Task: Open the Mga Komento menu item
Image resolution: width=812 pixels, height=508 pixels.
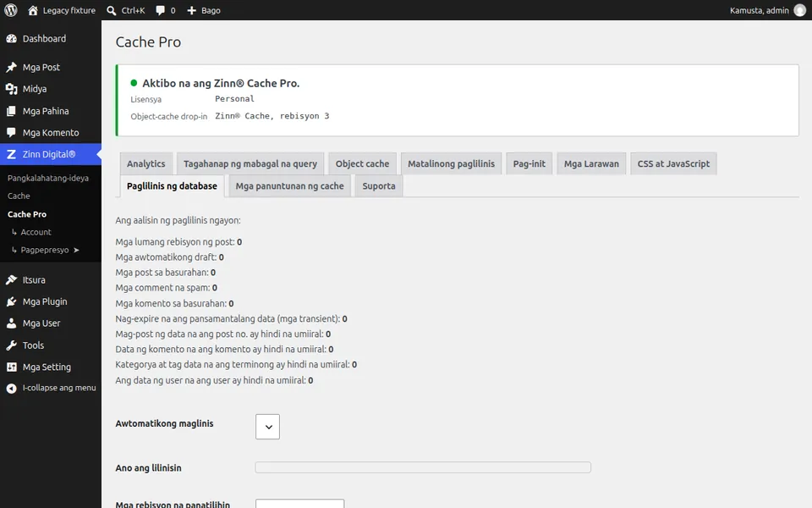Action: 51,133
